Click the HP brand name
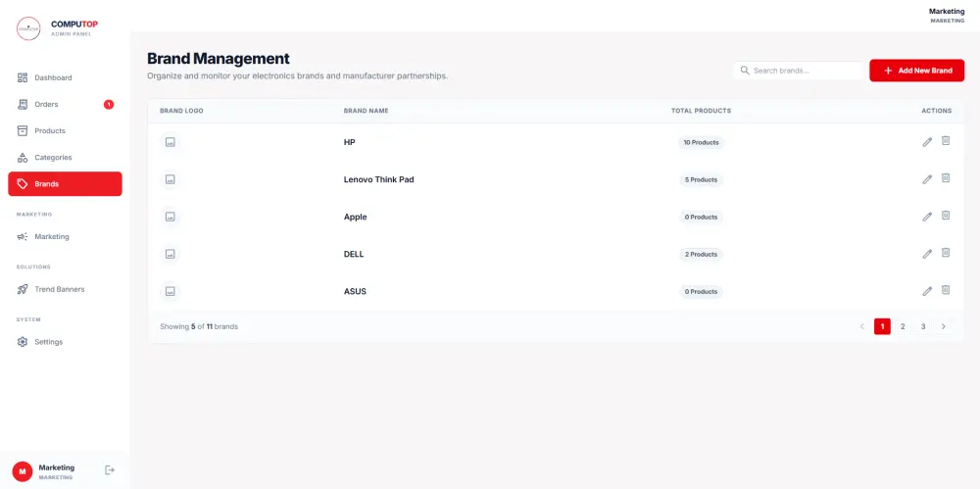The height and width of the screenshot is (489, 980). pos(350,142)
